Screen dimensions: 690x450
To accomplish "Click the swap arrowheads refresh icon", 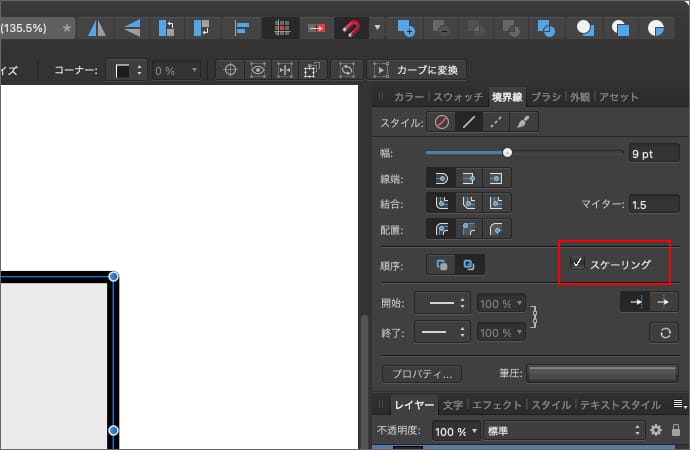I will tap(663, 333).
